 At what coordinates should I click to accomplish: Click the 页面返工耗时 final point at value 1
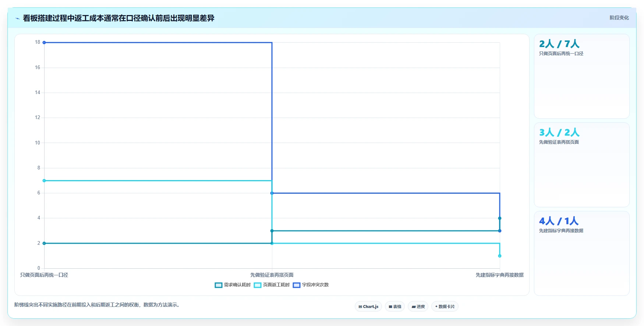500,256
